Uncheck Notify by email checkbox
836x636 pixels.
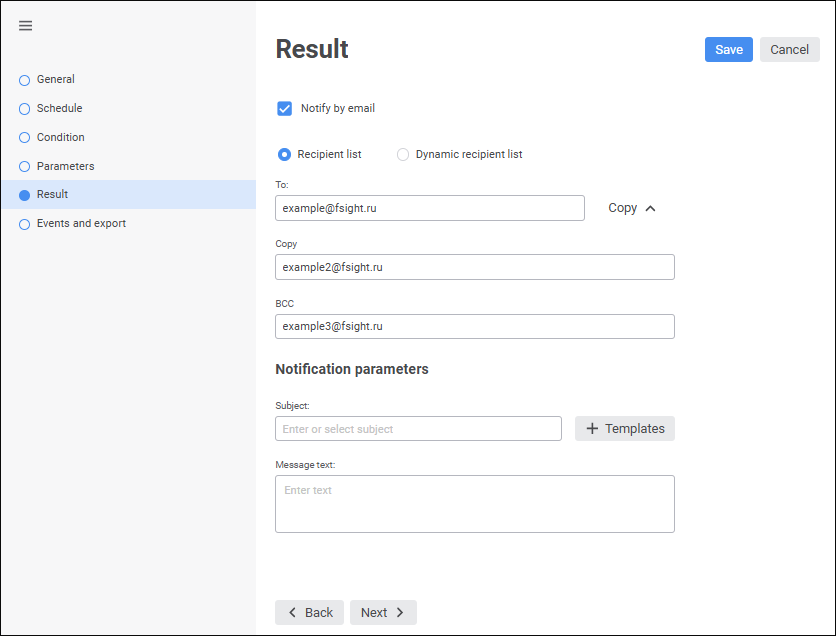285,109
